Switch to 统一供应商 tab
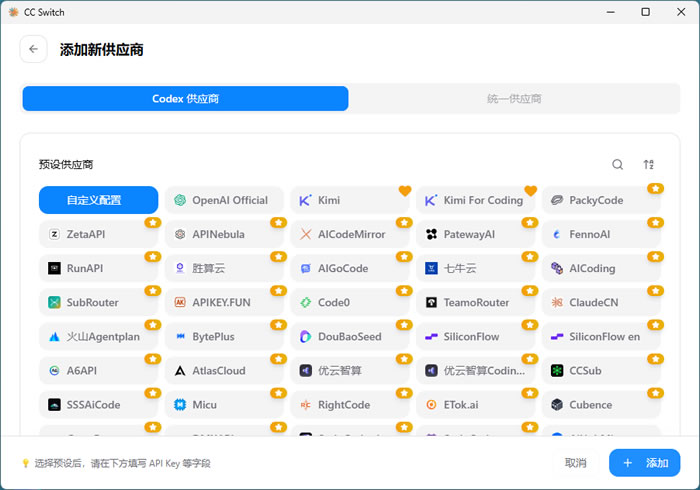The height and width of the screenshot is (490, 700). tap(514, 99)
